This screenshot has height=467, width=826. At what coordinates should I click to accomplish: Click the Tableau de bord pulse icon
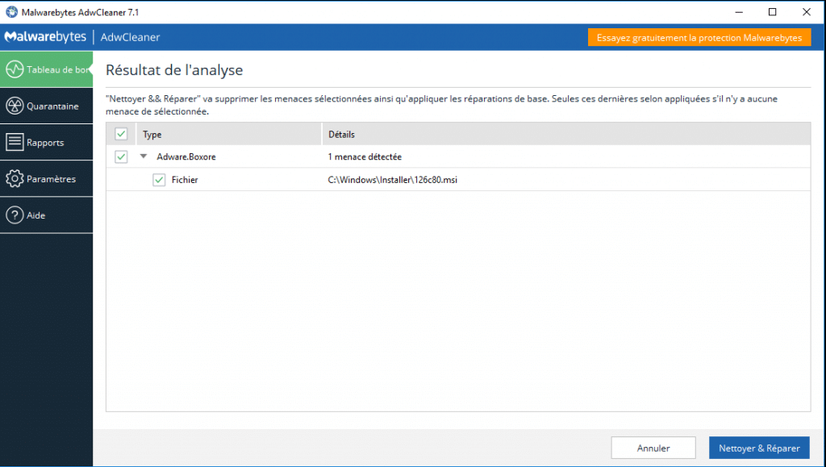(x=14, y=70)
